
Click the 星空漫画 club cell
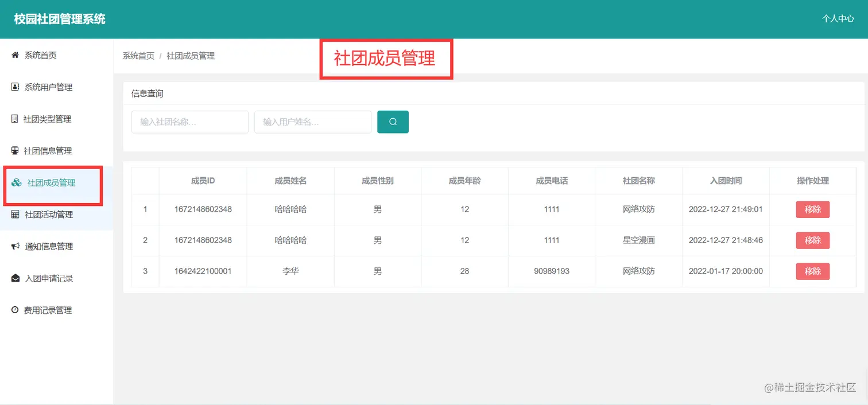639,240
